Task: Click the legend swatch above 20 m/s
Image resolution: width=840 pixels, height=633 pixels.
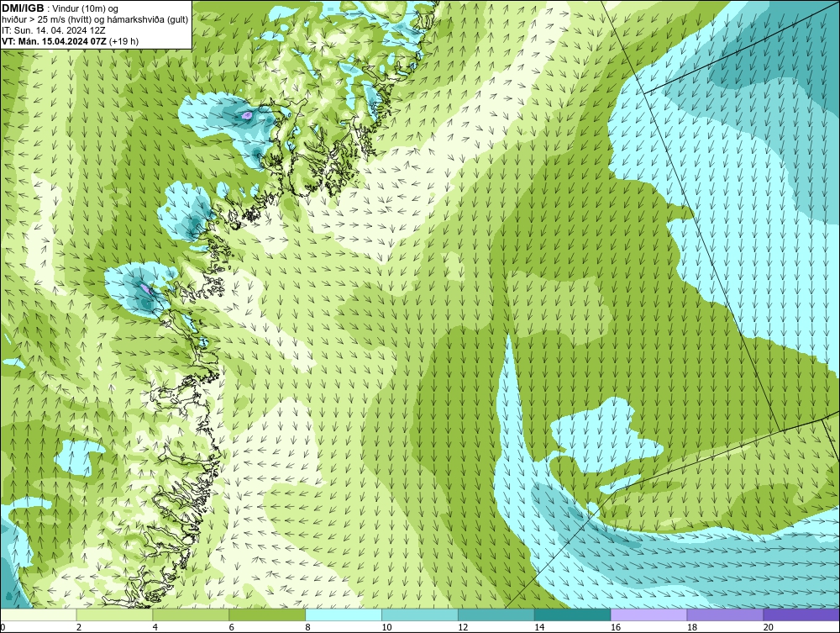Action: (x=801, y=615)
